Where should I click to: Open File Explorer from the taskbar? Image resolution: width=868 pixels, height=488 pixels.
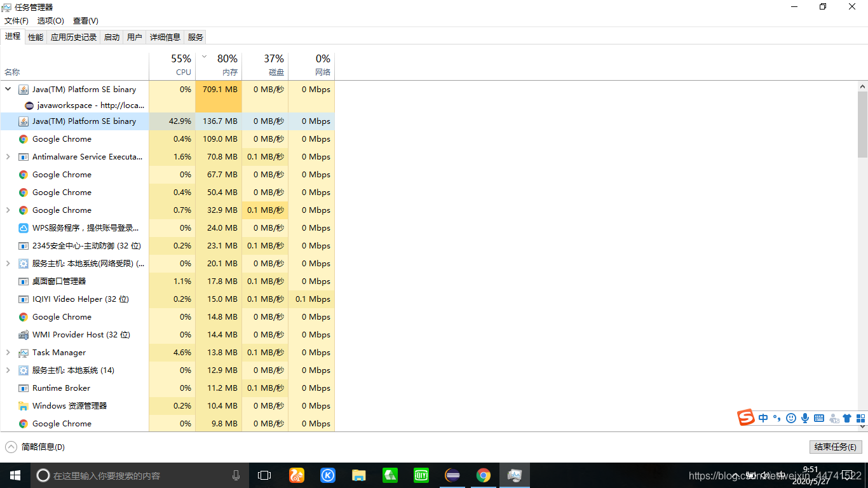(x=359, y=475)
